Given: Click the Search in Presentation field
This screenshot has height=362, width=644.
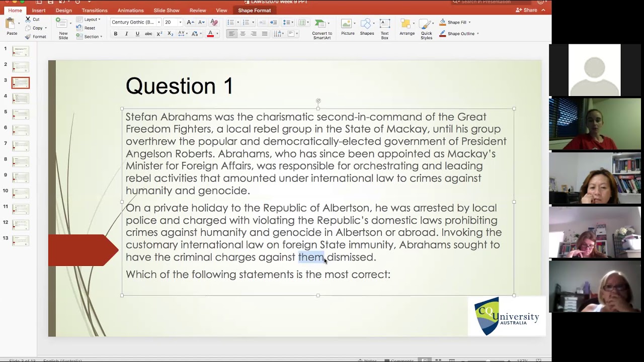Looking at the screenshot, I should (491, 2).
